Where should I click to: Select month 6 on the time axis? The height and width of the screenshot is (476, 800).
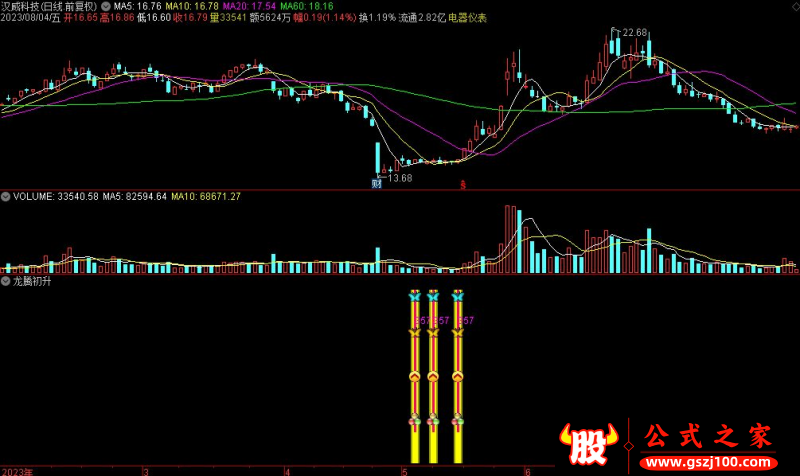528,471
